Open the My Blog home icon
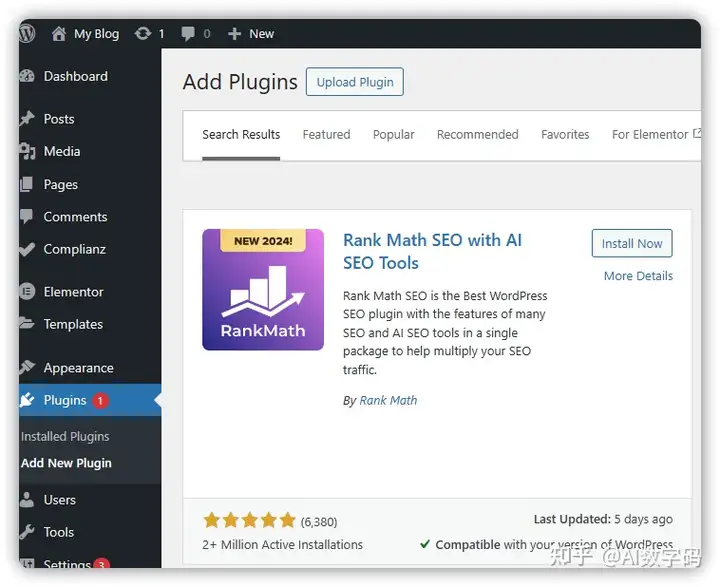The height and width of the screenshot is (587, 720). pos(59,34)
